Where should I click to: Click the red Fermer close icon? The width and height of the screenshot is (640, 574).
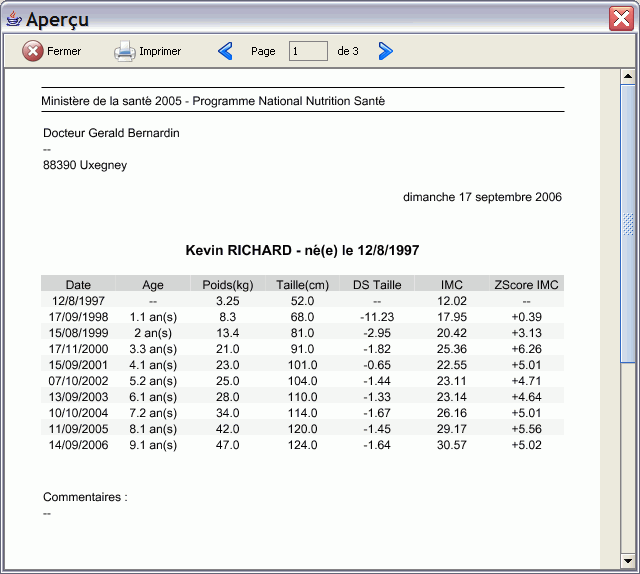click(33, 51)
